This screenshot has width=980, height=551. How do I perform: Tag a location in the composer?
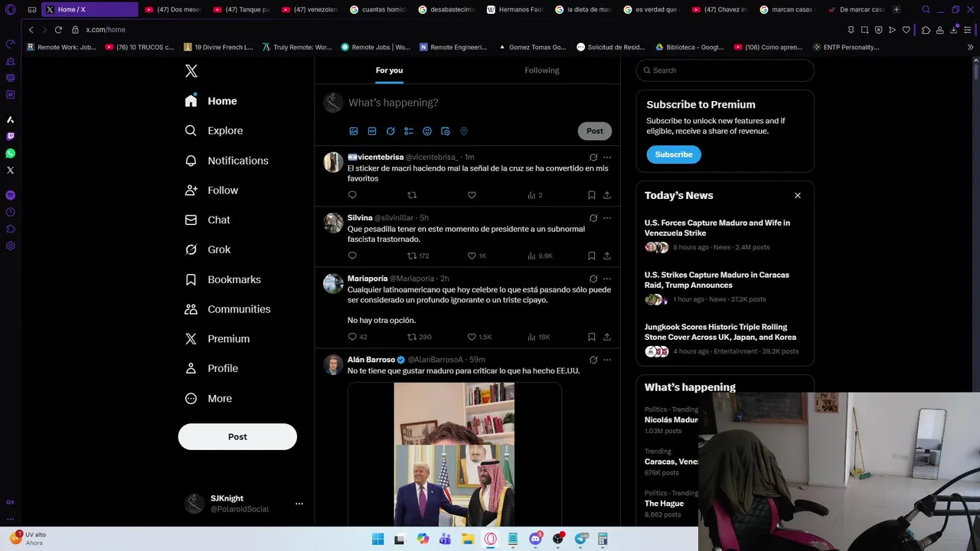pyautogui.click(x=464, y=131)
